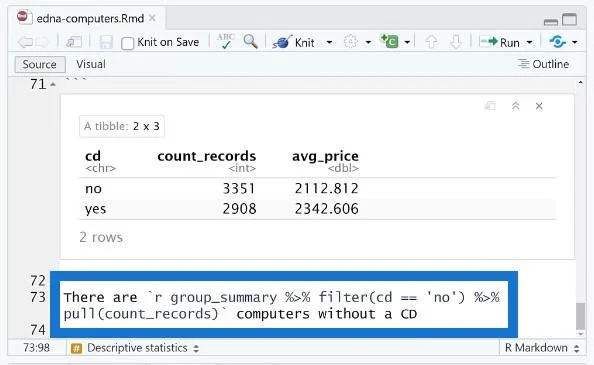Click the value 3351 in table
The image size is (594, 365).
click(x=239, y=189)
